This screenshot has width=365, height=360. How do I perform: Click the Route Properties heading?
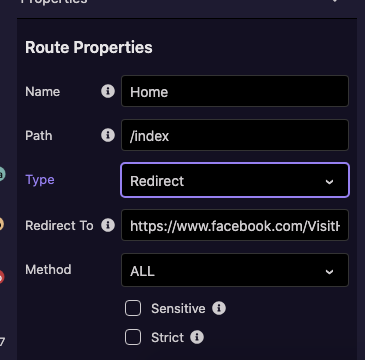tap(89, 47)
